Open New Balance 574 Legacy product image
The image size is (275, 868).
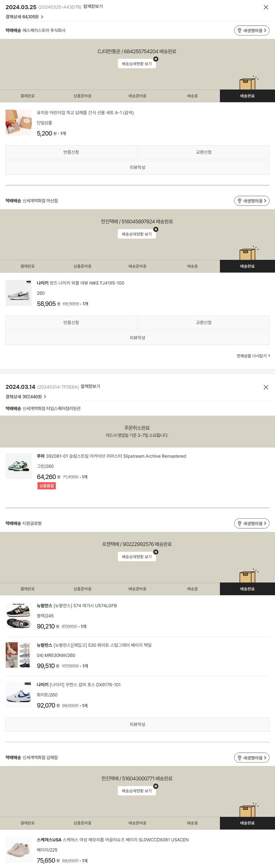[19, 615]
